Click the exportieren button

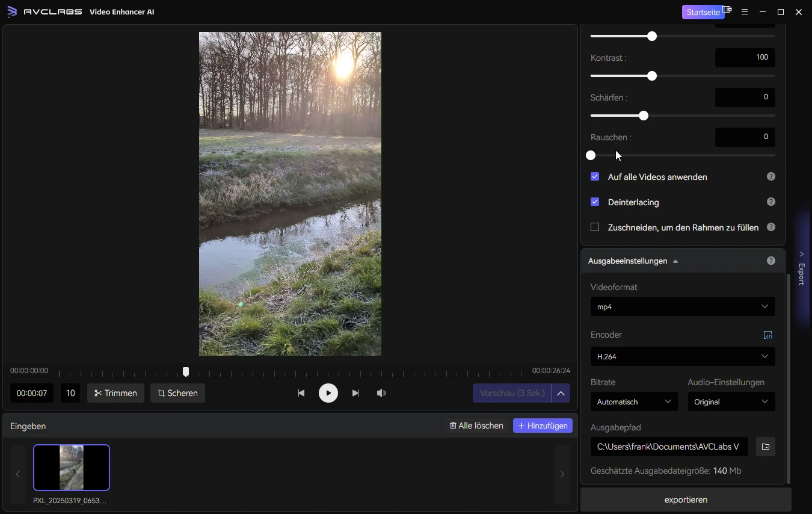click(686, 500)
